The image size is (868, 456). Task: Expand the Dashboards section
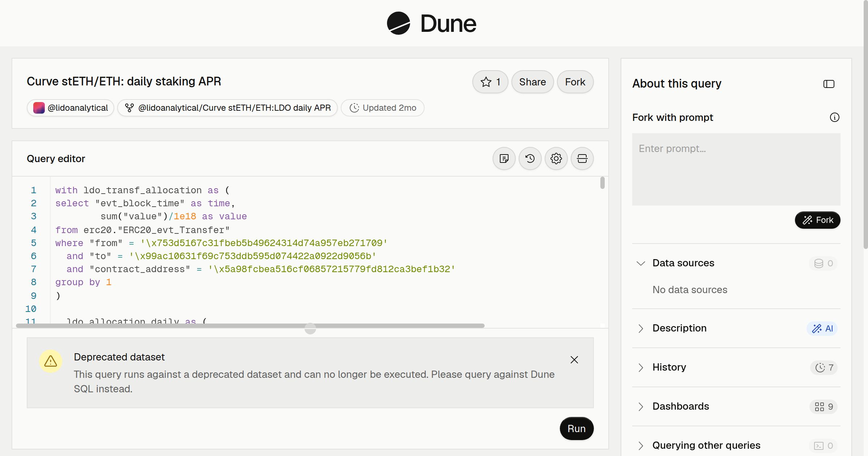click(641, 406)
